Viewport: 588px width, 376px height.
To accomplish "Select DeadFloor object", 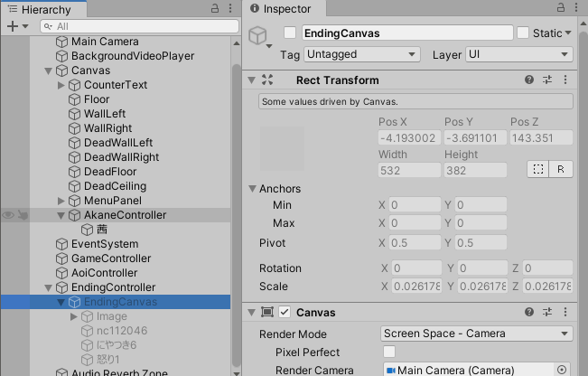I will click(x=110, y=172).
